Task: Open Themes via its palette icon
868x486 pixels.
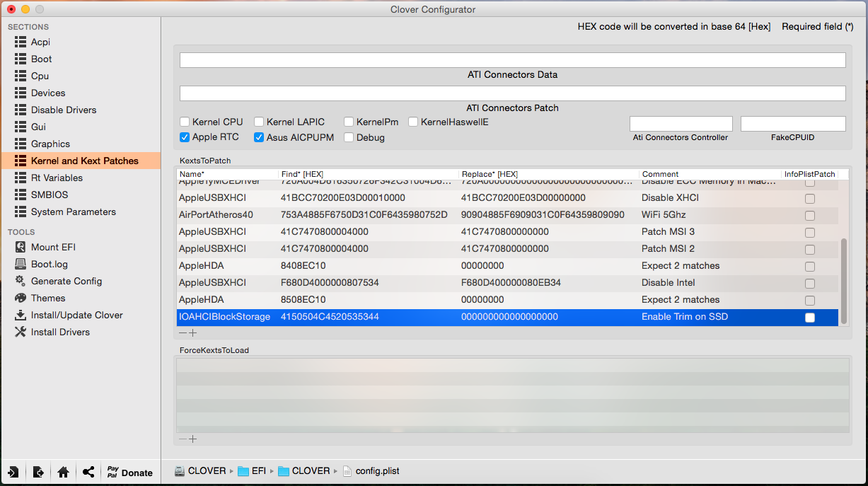Action: 20,298
